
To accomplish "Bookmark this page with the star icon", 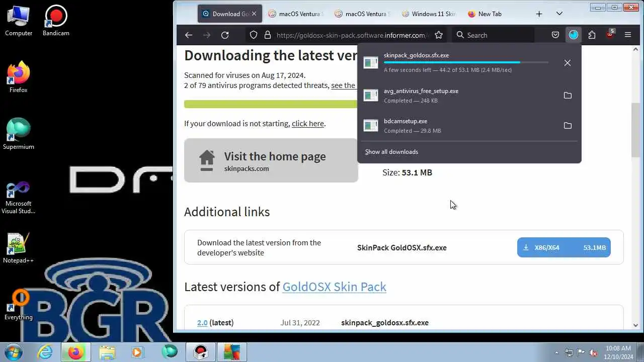I will (x=439, y=35).
